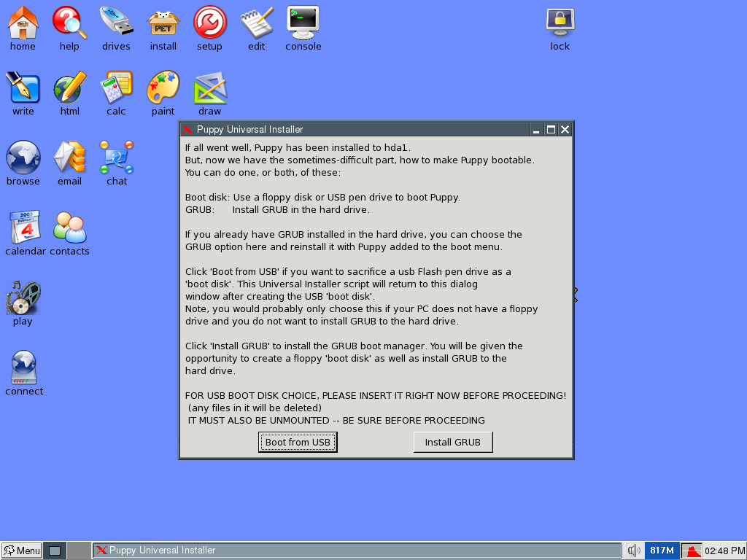
Task: Choose the Install GRUB button
Action: pos(452,443)
